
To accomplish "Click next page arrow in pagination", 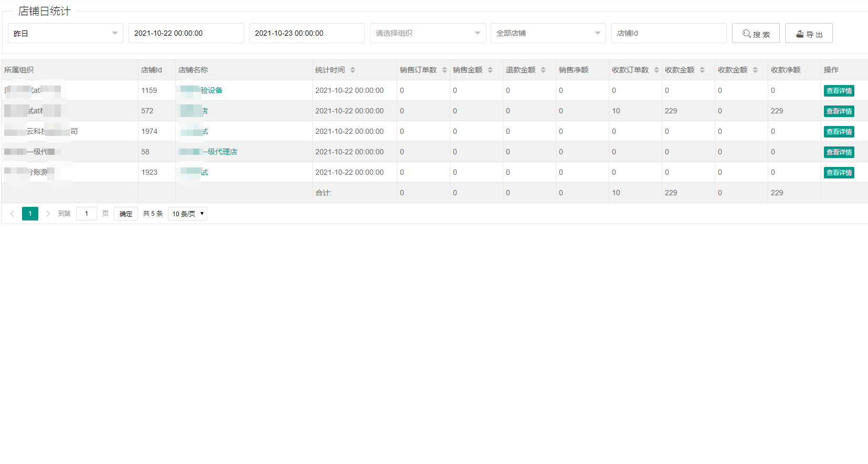I will point(48,214).
